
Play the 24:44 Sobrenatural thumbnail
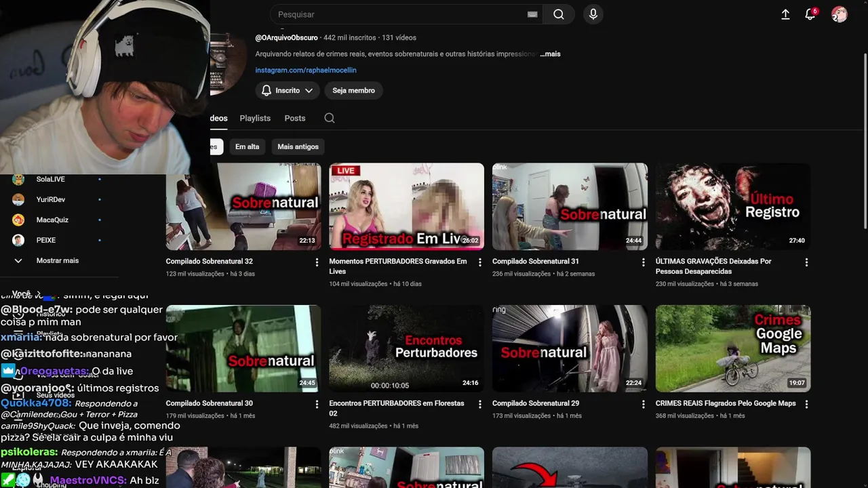point(570,207)
